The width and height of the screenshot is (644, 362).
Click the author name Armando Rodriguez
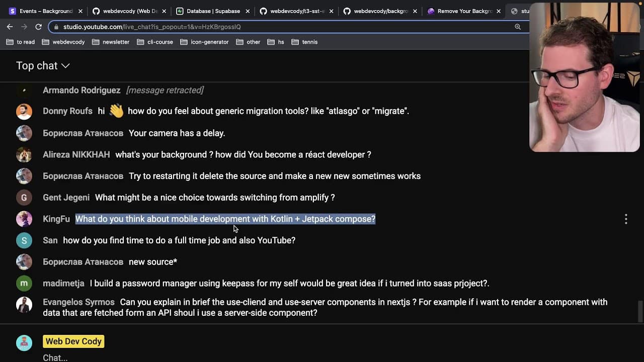82,90
